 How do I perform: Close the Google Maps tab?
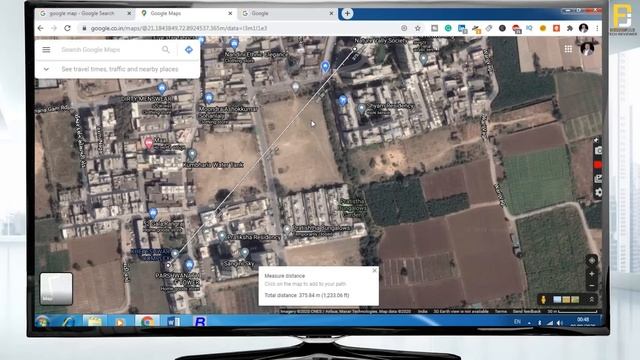click(230, 13)
